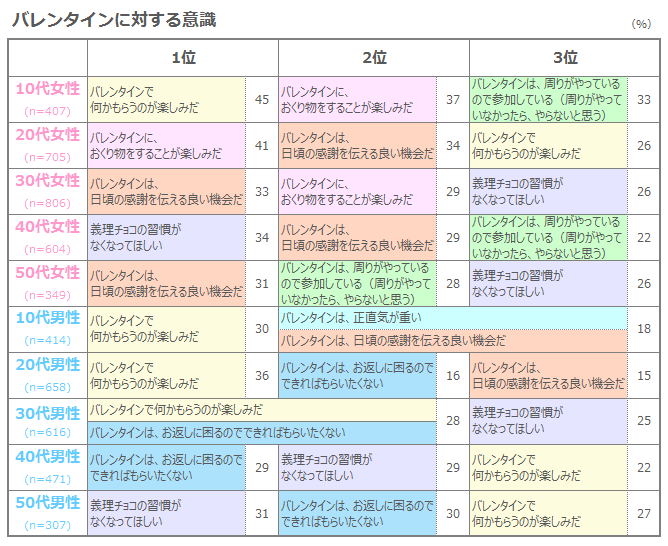The height and width of the screenshot is (546, 668).
Task: Click お返しに困るので cell in 40代男性 row
Action: tap(167, 468)
